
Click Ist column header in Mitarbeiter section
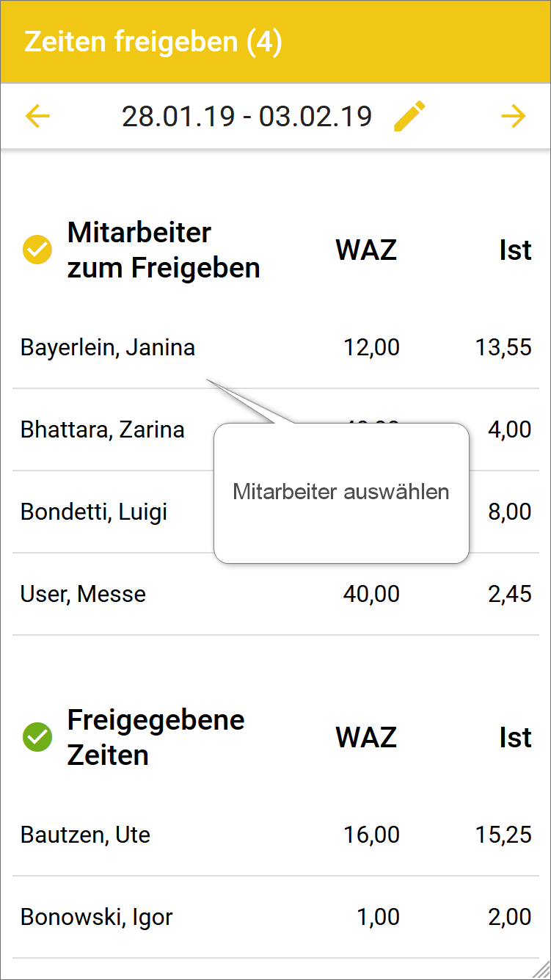[515, 250]
